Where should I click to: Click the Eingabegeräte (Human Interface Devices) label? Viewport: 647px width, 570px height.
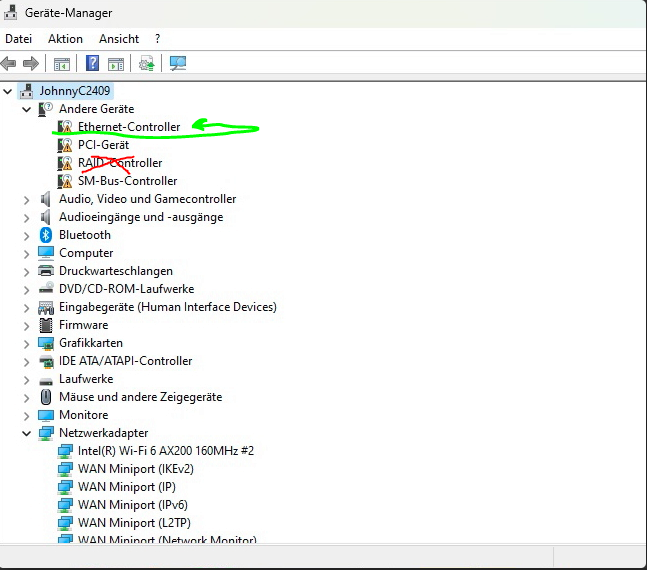point(168,307)
